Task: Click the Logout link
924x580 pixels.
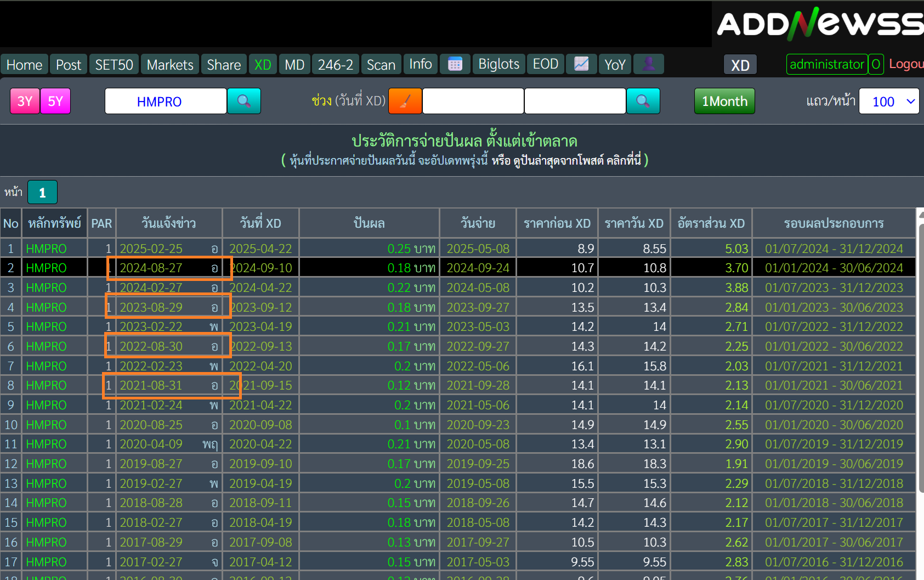Action: [x=906, y=64]
